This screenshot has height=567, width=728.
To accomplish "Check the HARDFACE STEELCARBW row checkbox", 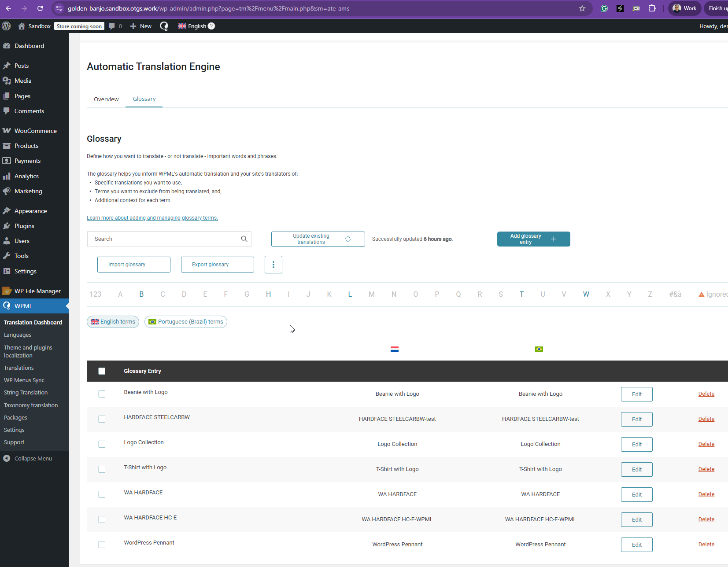I will 102,419.
